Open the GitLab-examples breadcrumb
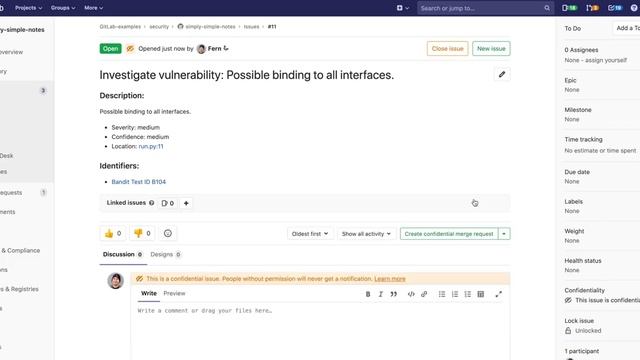This screenshot has width=640, height=360. coord(120,27)
